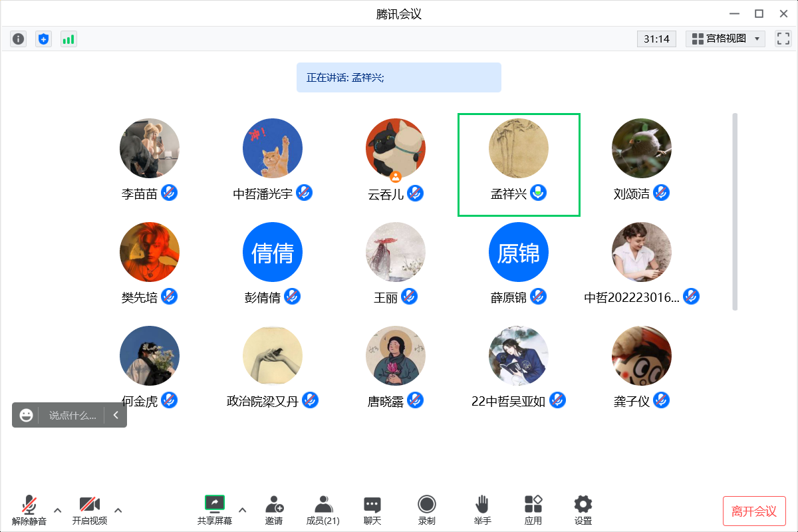This screenshot has width=798, height=532.
Task: Open the members list (21)
Action: click(x=323, y=510)
